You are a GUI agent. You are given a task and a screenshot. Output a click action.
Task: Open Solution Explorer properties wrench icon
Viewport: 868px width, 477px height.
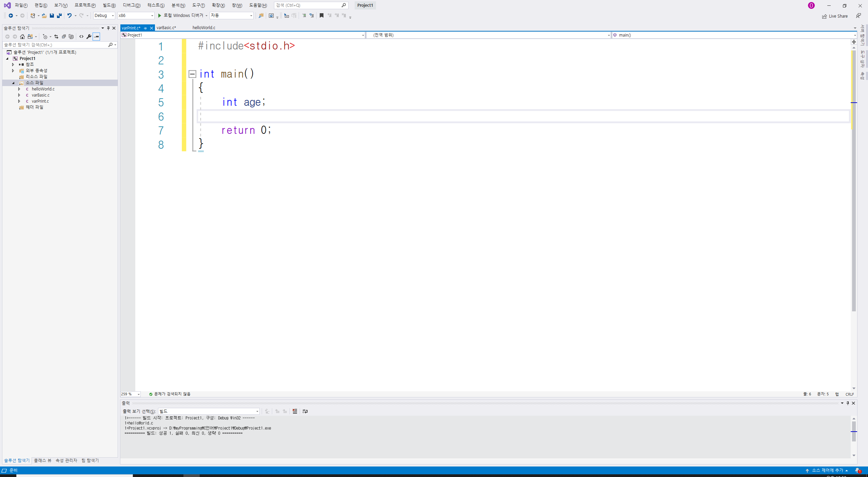pyautogui.click(x=89, y=37)
